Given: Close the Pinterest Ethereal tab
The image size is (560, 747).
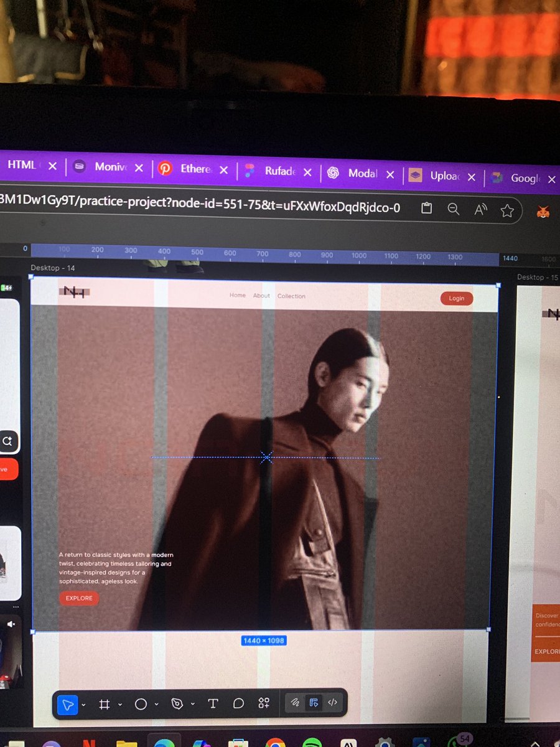Looking at the screenshot, I should tap(223, 170).
